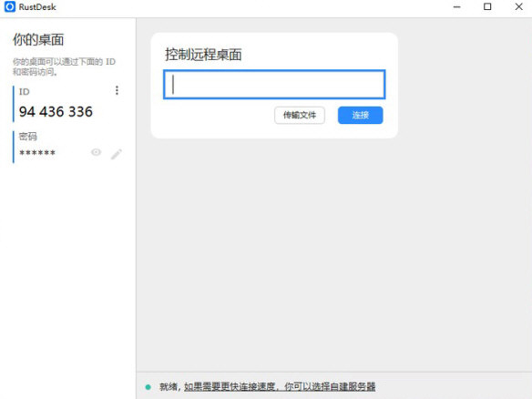Edit the password with the pencil icon
The height and width of the screenshot is (399, 532).
pyautogui.click(x=117, y=154)
